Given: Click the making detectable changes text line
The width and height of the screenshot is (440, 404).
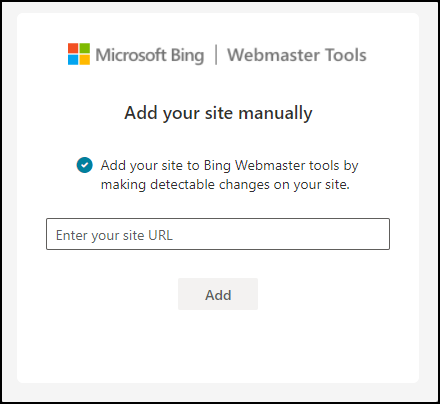Looking at the screenshot, I should (x=225, y=185).
